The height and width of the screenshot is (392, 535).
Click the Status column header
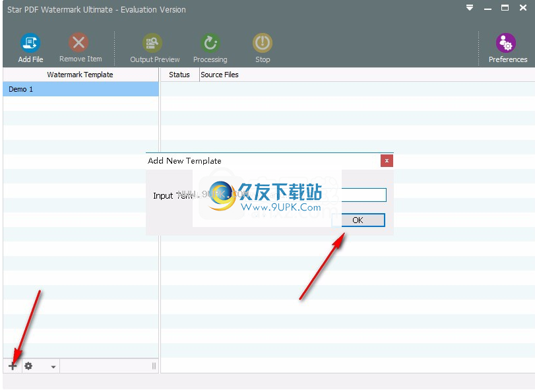coord(179,75)
